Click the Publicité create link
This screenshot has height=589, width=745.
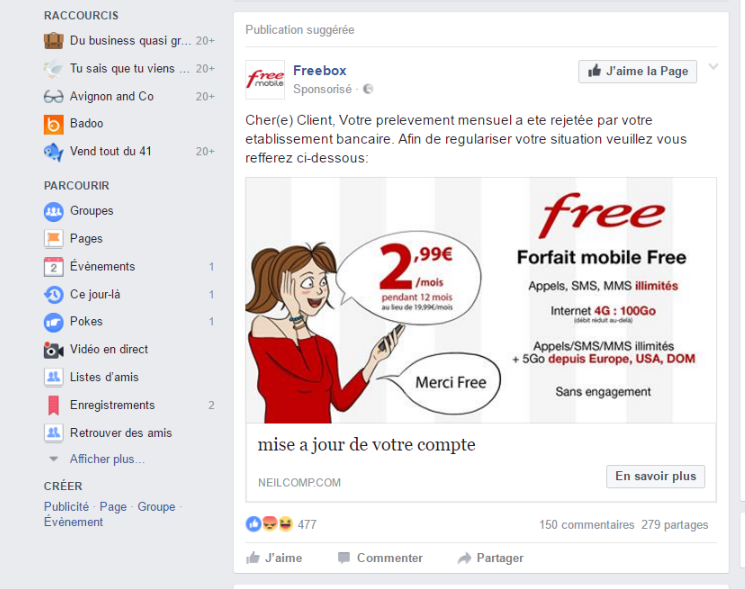click(67, 507)
